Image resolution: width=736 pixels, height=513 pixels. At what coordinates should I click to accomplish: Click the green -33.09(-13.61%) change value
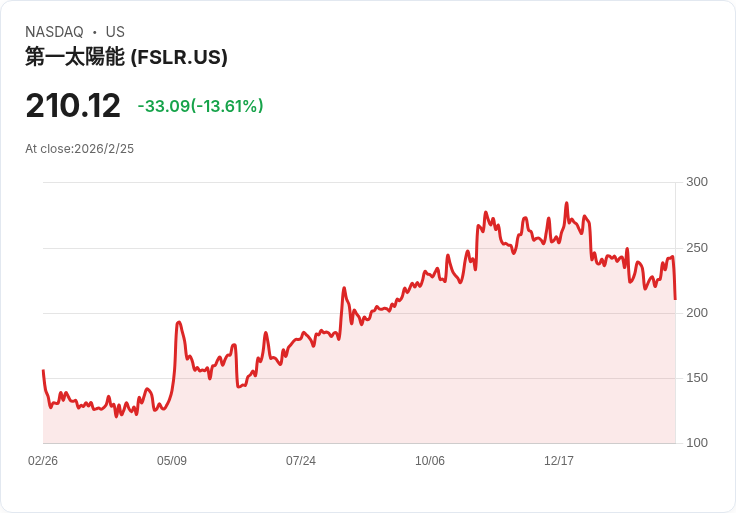[x=200, y=106]
